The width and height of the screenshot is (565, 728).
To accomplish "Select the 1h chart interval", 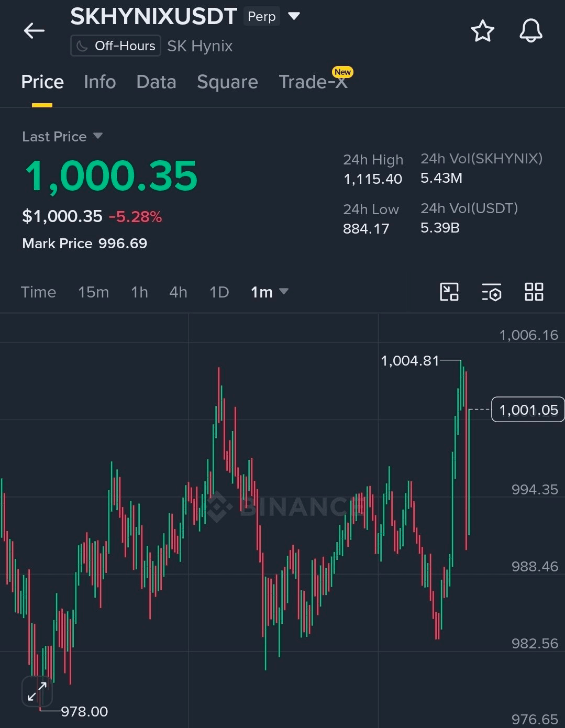I will [x=139, y=292].
